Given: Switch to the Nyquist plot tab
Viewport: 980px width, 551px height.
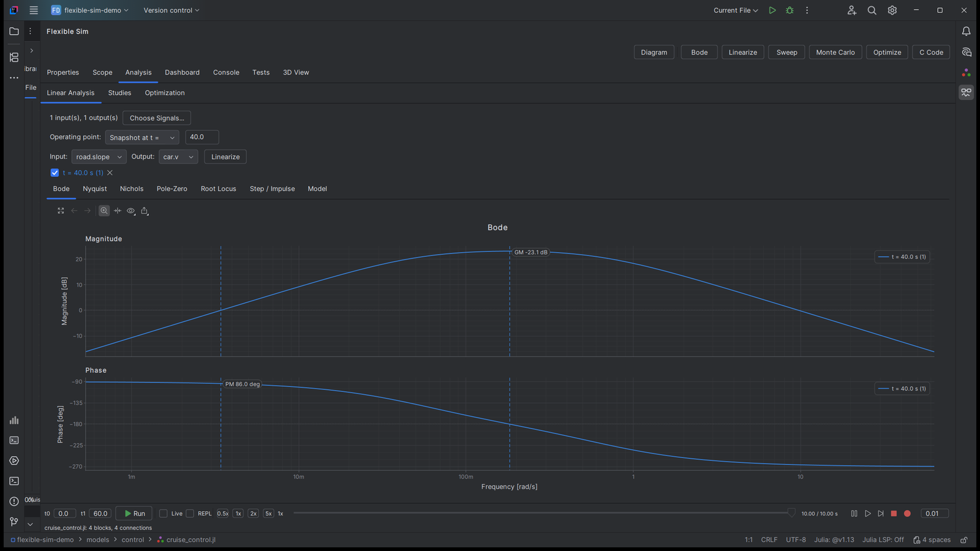Looking at the screenshot, I should tap(95, 189).
